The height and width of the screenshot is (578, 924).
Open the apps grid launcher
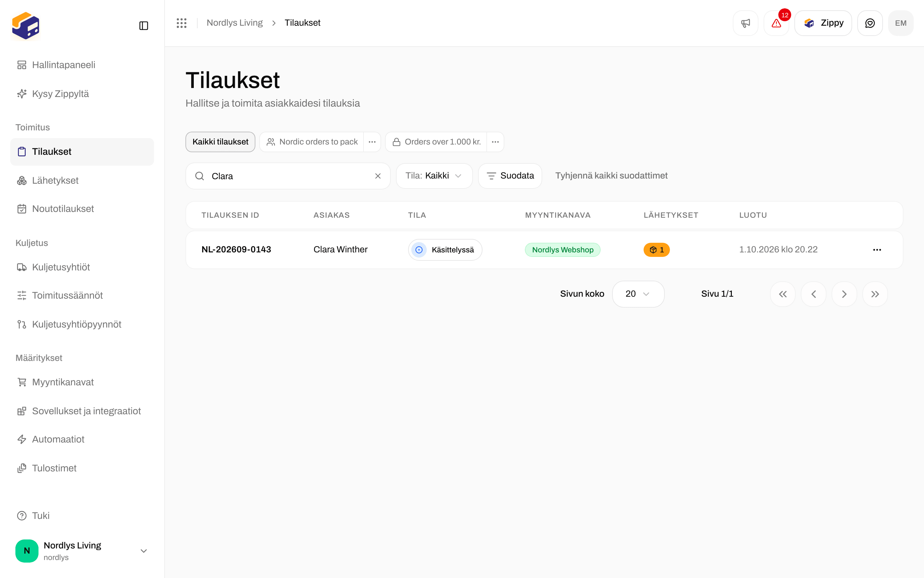(x=181, y=23)
